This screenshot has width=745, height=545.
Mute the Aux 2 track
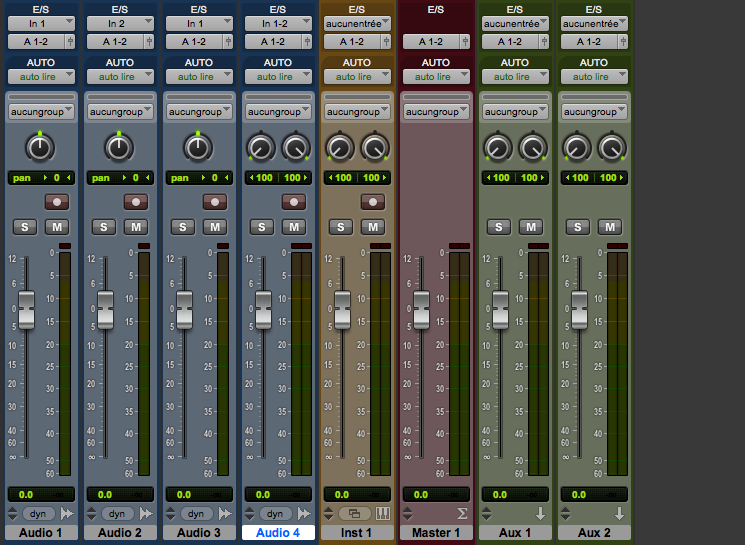pos(610,227)
